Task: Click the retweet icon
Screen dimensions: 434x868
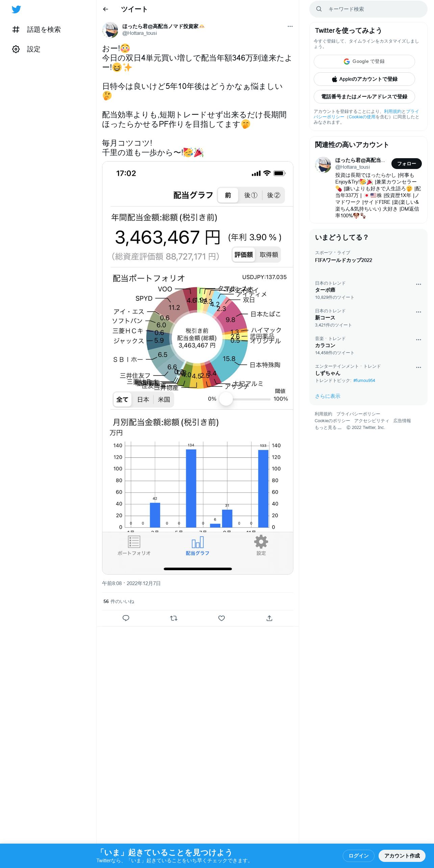Action: click(174, 618)
